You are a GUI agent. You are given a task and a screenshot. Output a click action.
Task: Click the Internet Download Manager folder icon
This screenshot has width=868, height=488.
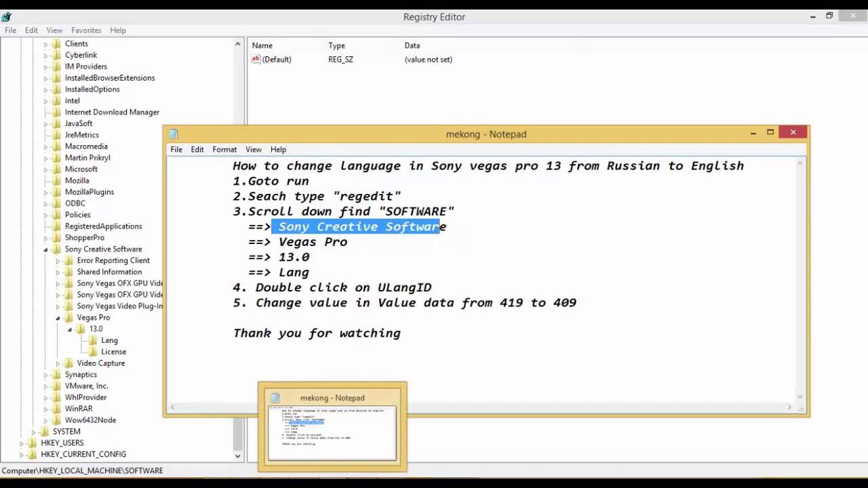point(57,113)
